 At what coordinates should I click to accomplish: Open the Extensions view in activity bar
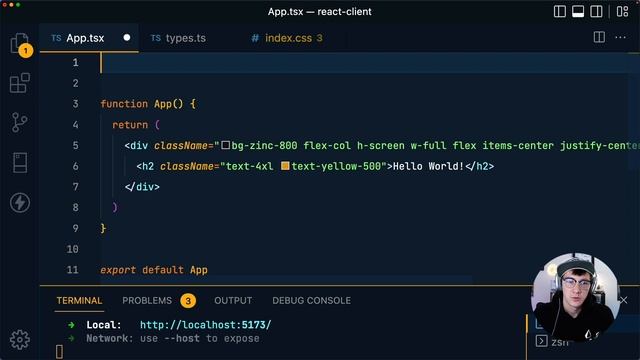[x=20, y=83]
